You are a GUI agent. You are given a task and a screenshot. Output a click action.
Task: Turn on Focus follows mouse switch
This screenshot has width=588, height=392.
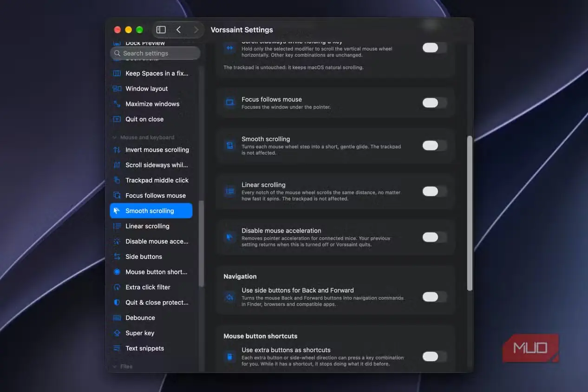[434, 103]
